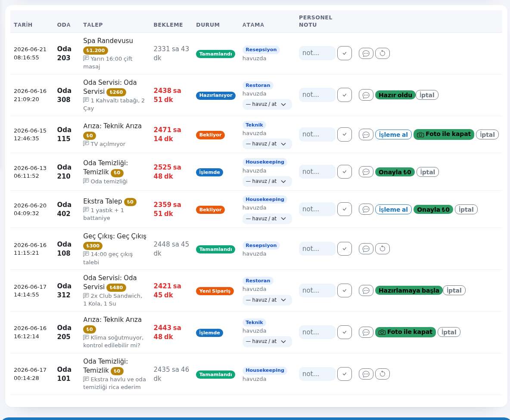Viewport: 510px width, 420px height.
Task: Mark Oda 308 order as Hazır oldu
Action: (x=395, y=95)
